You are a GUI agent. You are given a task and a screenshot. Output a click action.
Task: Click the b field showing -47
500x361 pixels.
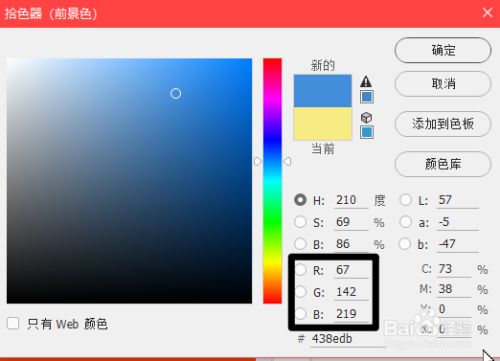pyautogui.click(x=457, y=244)
